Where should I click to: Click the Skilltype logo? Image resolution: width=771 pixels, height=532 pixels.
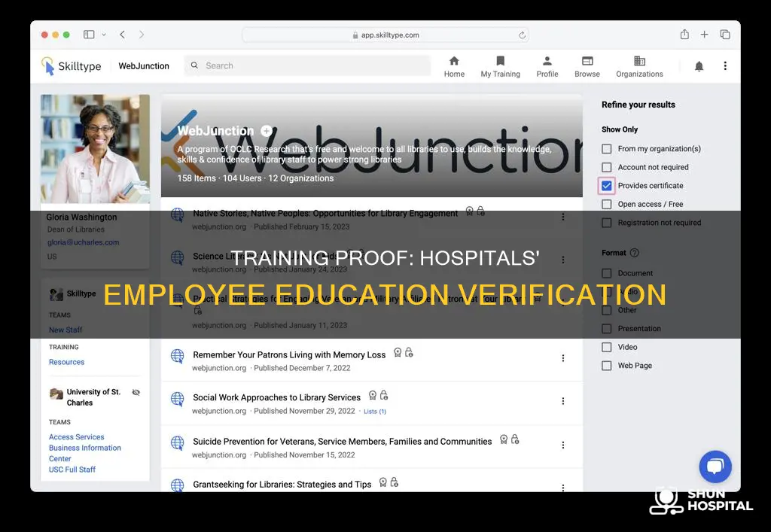(x=72, y=65)
